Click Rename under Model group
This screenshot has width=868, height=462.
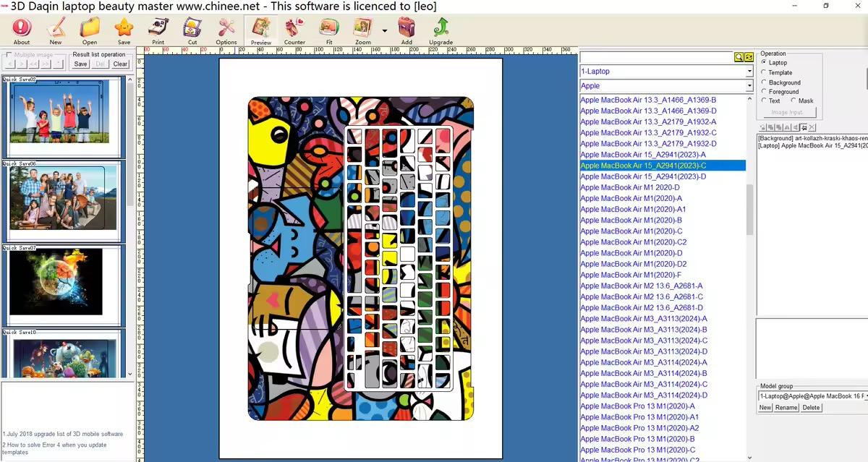coord(787,407)
